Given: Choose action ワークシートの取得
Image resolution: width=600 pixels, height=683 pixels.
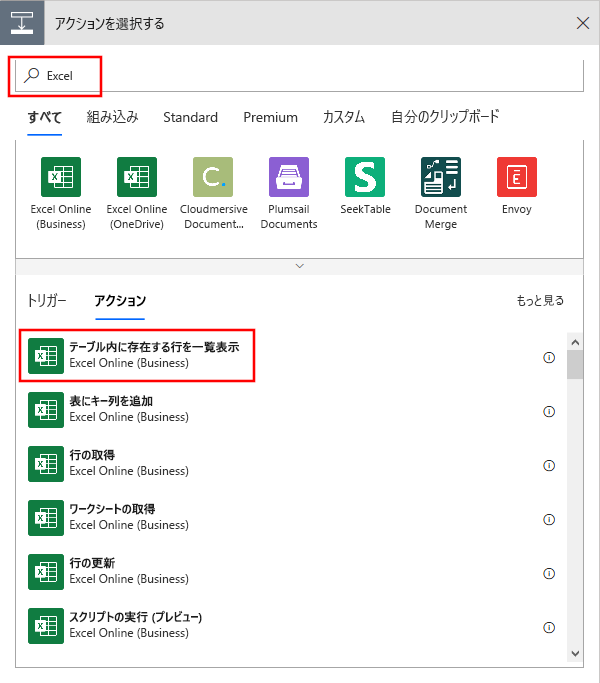Looking at the screenshot, I should tap(292, 518).
